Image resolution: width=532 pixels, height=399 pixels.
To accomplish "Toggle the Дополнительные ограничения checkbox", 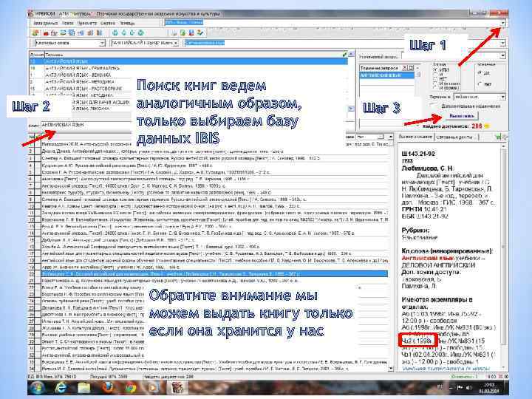I will (x=434, y=106).
